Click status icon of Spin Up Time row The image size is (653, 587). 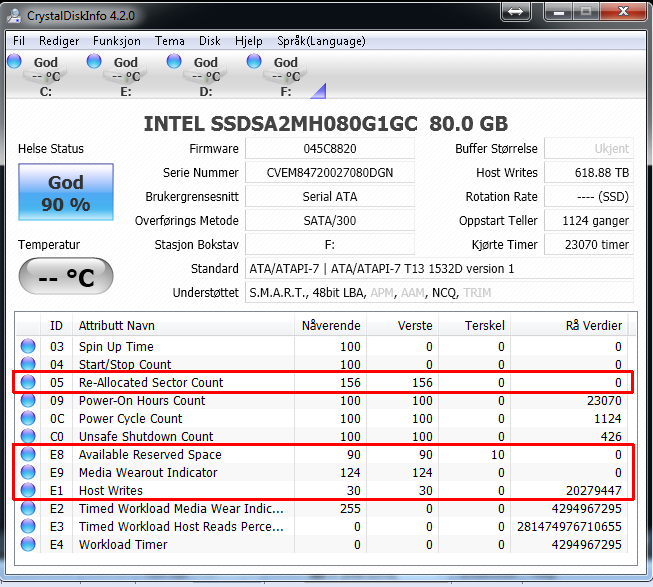click(x=28, y=346)
